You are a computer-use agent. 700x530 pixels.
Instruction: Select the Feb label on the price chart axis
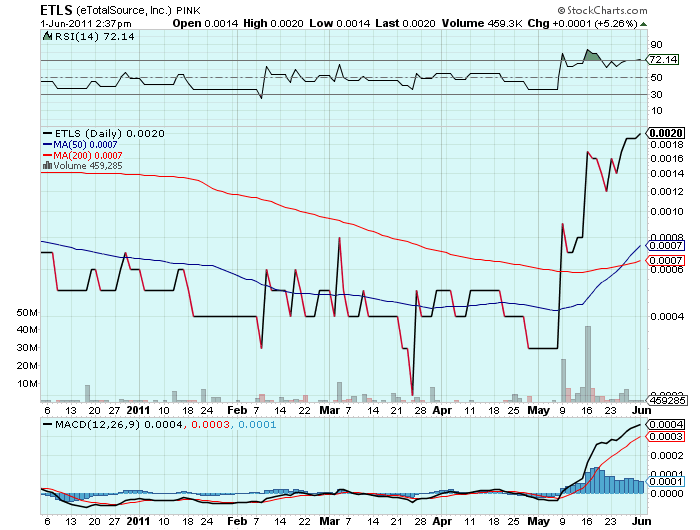[x=236, y=410]
